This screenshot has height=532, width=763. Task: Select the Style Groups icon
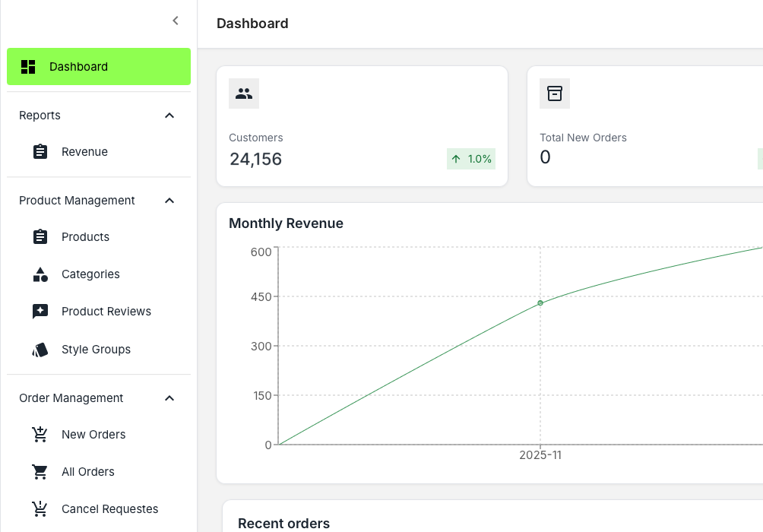coord(40,350)
